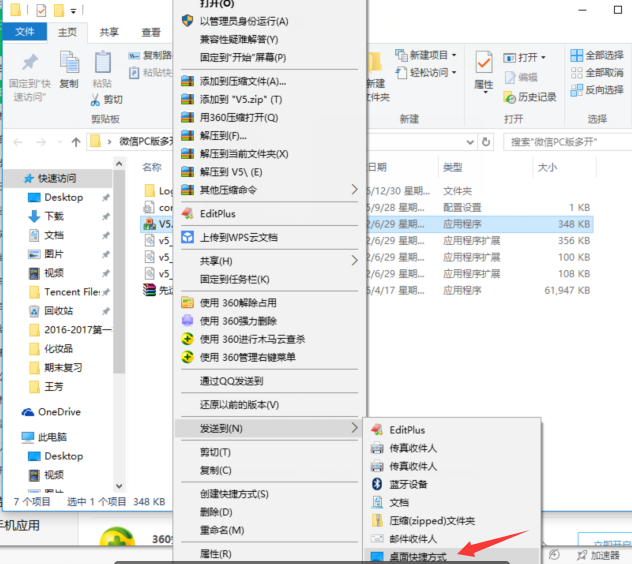Screen dimensions: 632x564
Task: Choose 通过QQ发送到 menu entry
Action: click(x=232, y=381)
